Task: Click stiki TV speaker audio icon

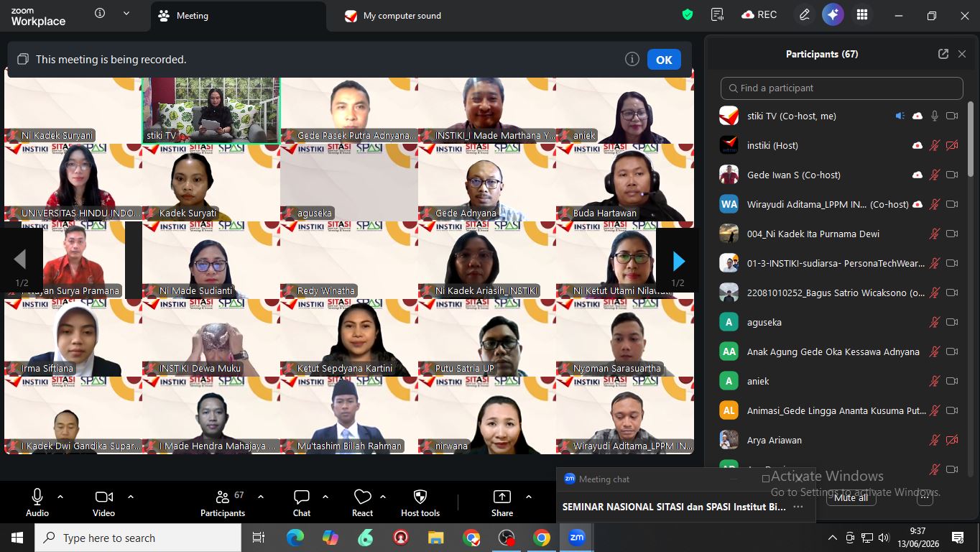Action: 900,116
